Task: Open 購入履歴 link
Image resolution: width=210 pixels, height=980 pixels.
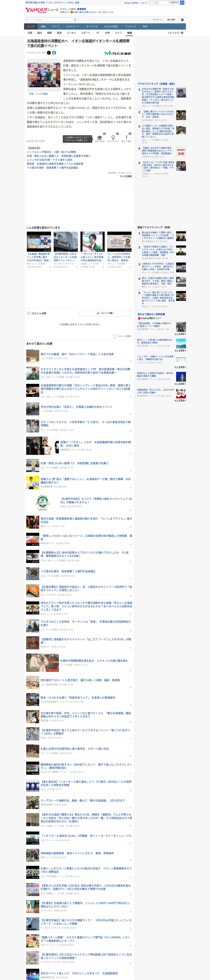Action: point(171,20)
